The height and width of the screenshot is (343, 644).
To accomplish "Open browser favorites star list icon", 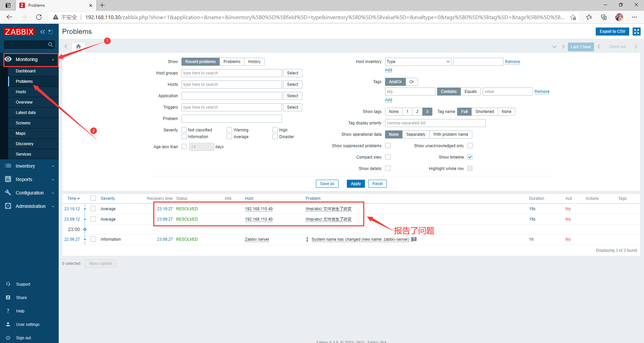I will 589,17.
